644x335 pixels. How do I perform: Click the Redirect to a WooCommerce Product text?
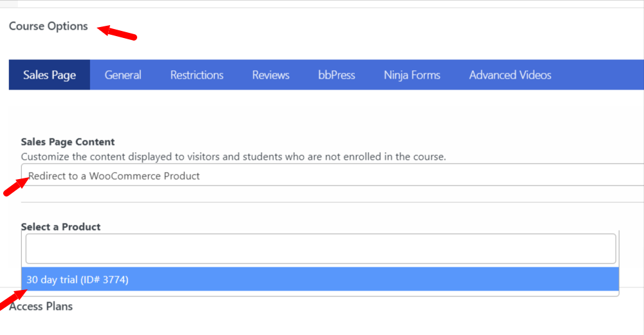[114, 176]
